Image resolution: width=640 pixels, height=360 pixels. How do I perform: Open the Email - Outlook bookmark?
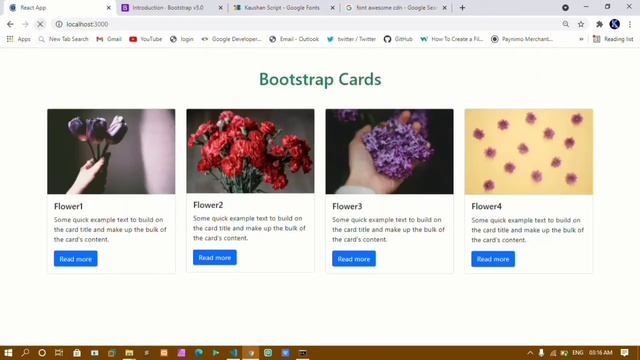pos(294,39)
